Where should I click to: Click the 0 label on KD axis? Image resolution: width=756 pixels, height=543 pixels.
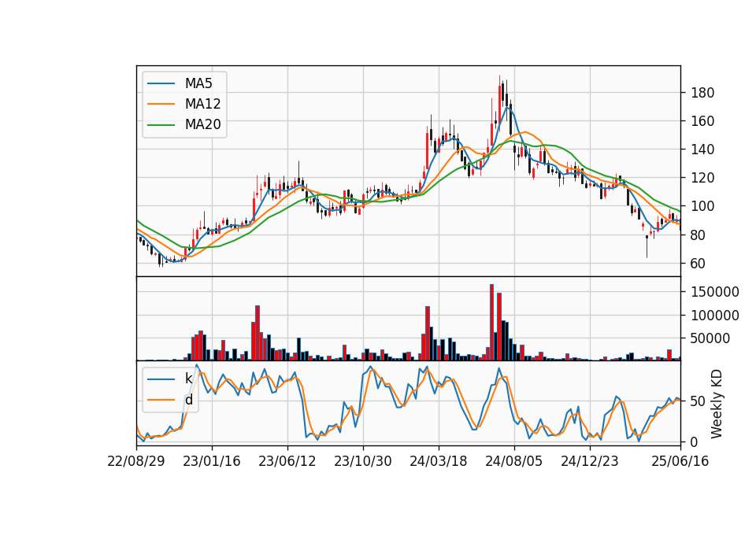coord(695,441)
